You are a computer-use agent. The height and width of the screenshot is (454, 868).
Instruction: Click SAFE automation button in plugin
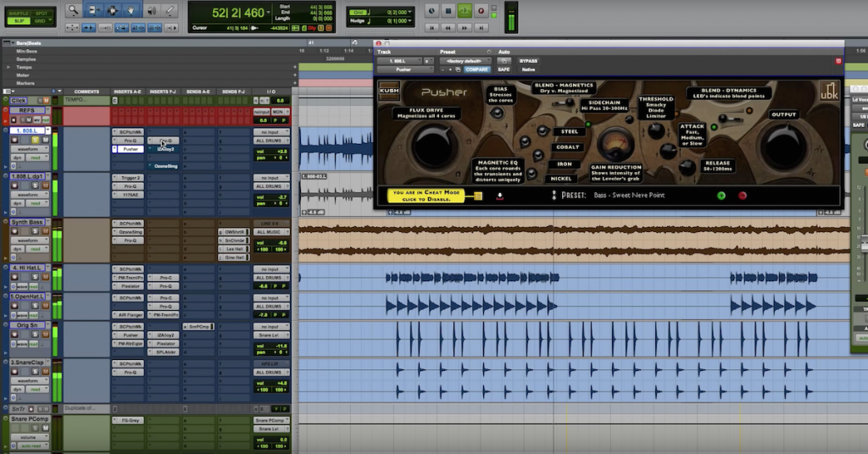click(504, 69)
